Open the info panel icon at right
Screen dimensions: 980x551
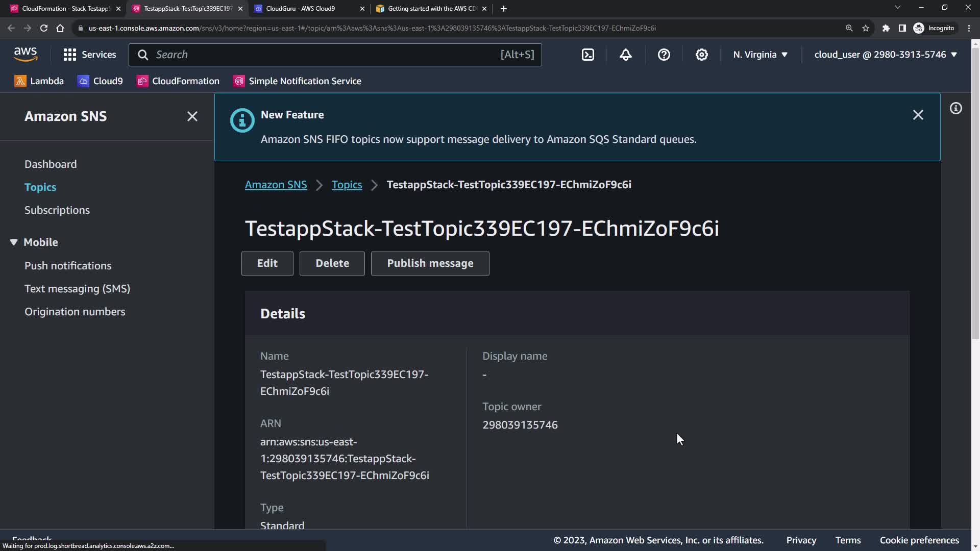955,108
